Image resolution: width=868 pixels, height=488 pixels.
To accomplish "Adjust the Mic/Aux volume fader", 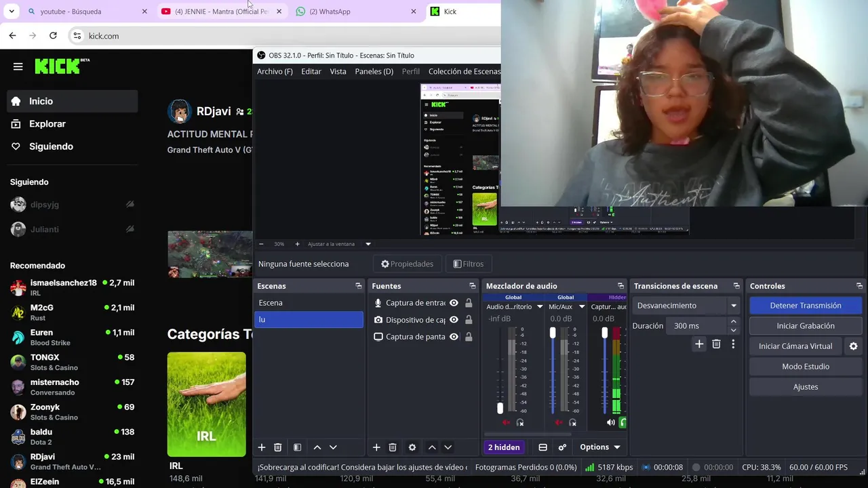I will point(553,333).
